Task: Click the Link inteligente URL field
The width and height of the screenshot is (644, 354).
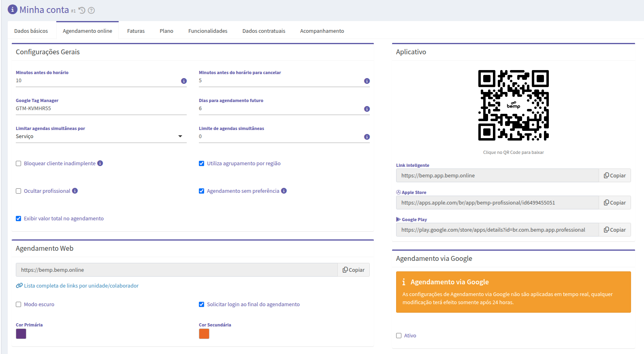Action: [x=497, y=175]
